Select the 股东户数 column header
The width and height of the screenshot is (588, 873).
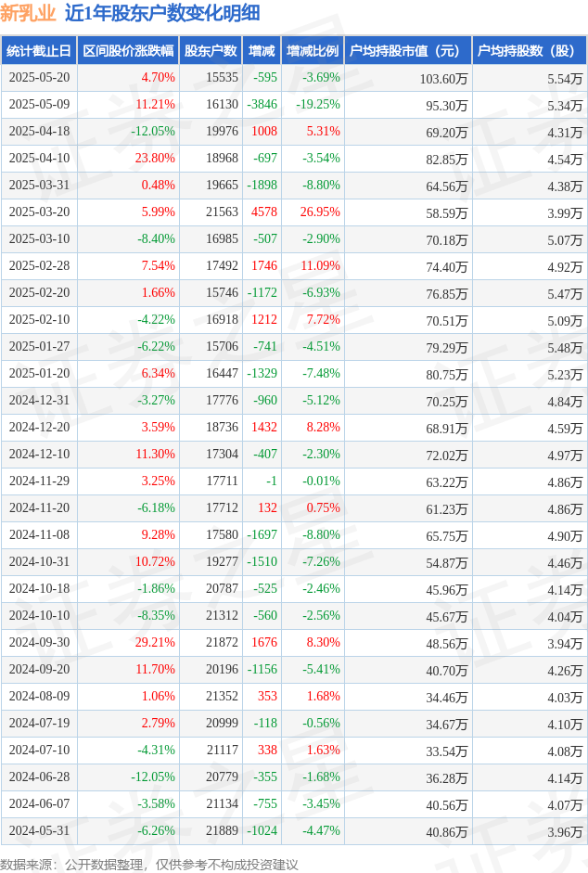pyautogui.click(x=211, y=51)
